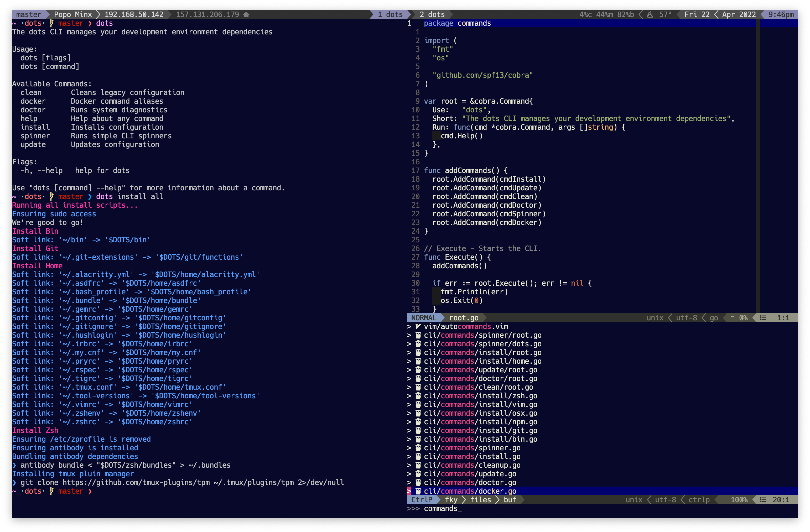
Task: Click the weather icon next to 57°
Action: pos(650,14)
